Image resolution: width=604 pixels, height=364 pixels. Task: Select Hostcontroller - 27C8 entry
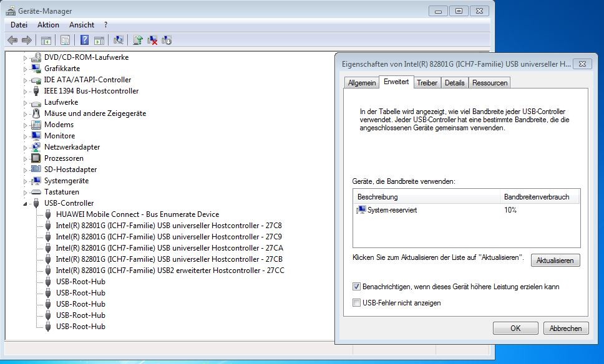pos(168,226)
